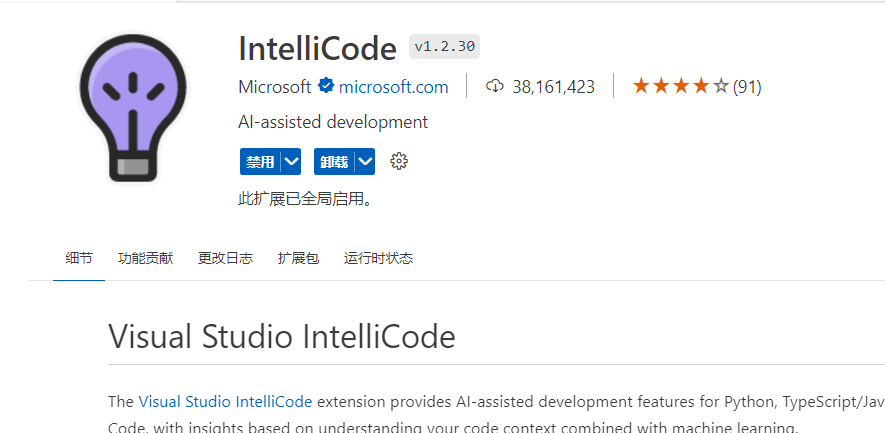Click the v1.2.30 version badge
This screenshot has width=885, height=433.
[x=445, y=46]
